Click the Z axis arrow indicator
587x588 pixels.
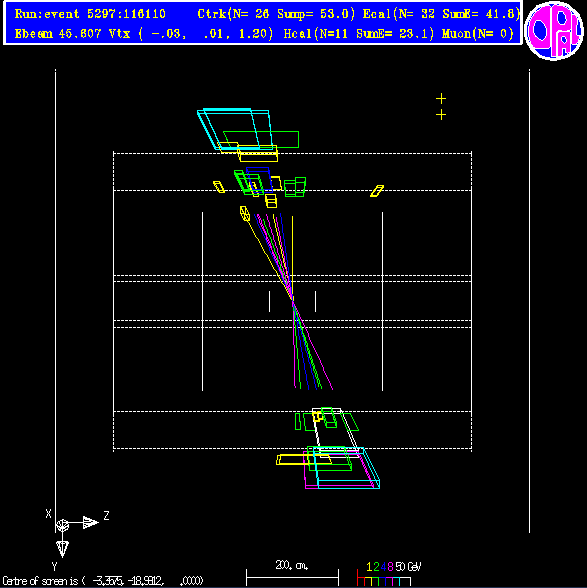coord(85,522)
